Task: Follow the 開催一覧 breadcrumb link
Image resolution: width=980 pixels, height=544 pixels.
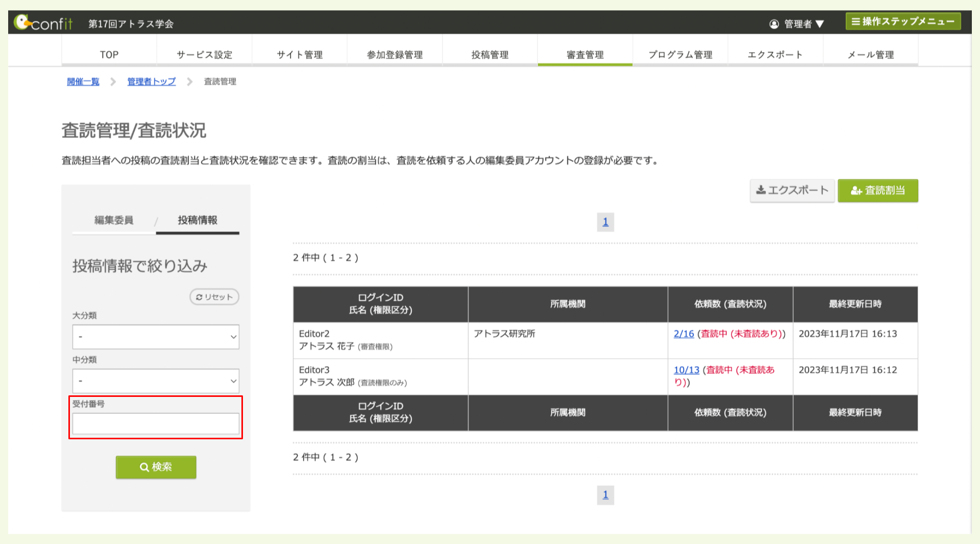Action: (83, 82)
